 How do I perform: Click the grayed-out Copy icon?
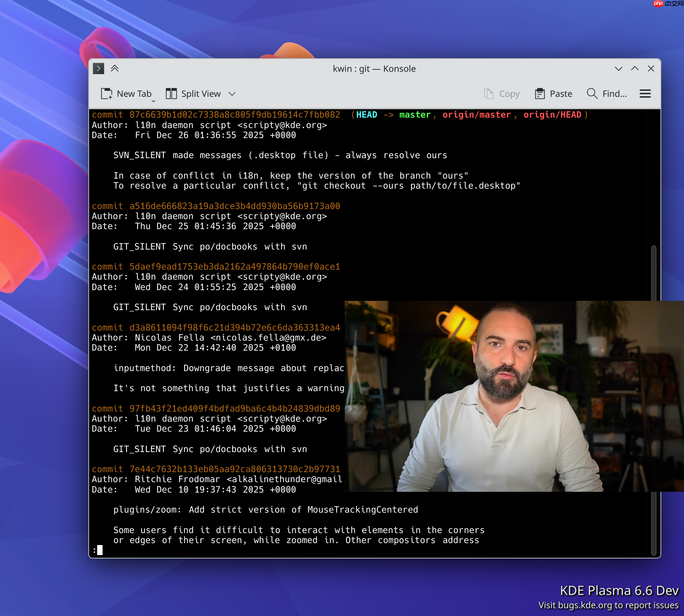pos(489,93)
